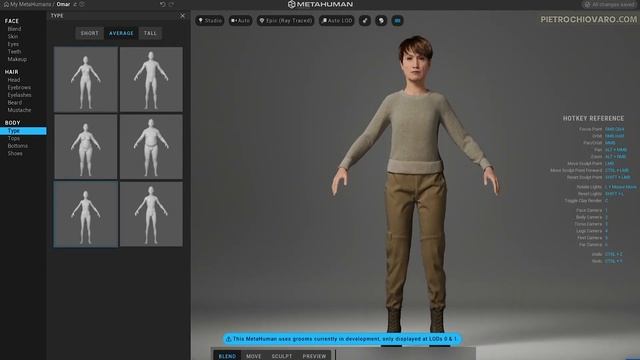Screen dimensions: 640x360
Task: Switch to the Preview mode tab
Action: (x=314, y=356)
